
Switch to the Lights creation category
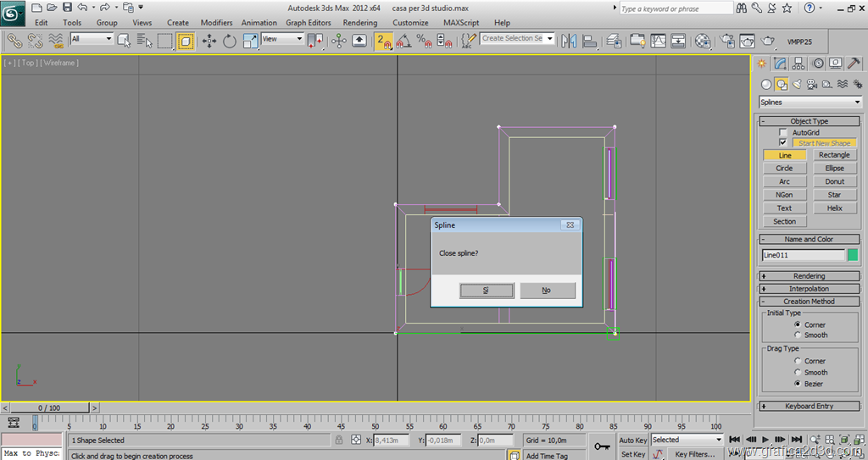[797, 84]
